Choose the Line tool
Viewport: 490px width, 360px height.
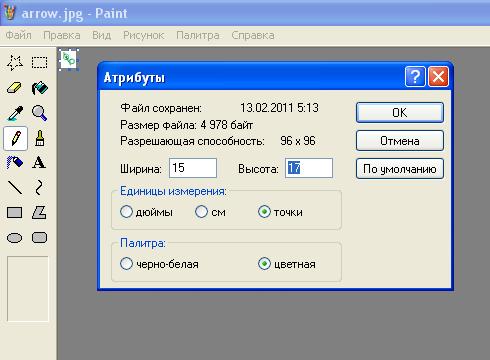pos(15,187)
